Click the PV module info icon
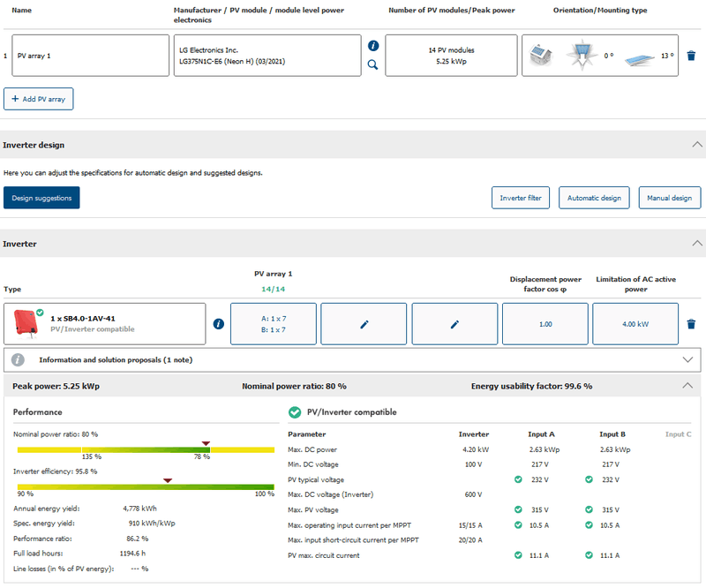The image size is (706, 588). pyautogui.click(x=373, y=45)
